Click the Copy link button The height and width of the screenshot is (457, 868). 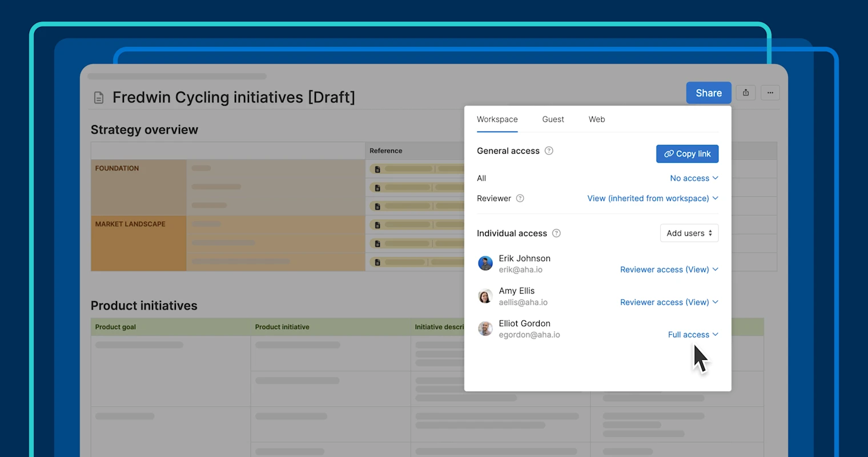(x=687, y=154)
